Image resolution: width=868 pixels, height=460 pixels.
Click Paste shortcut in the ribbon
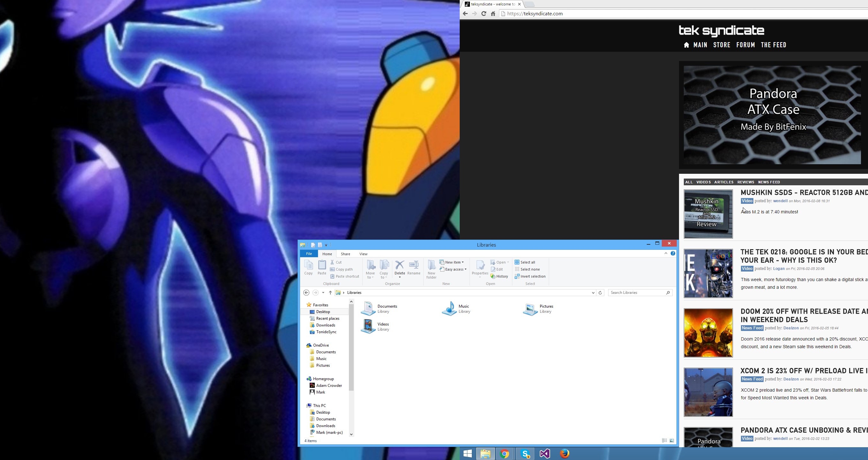click(345, 276)
